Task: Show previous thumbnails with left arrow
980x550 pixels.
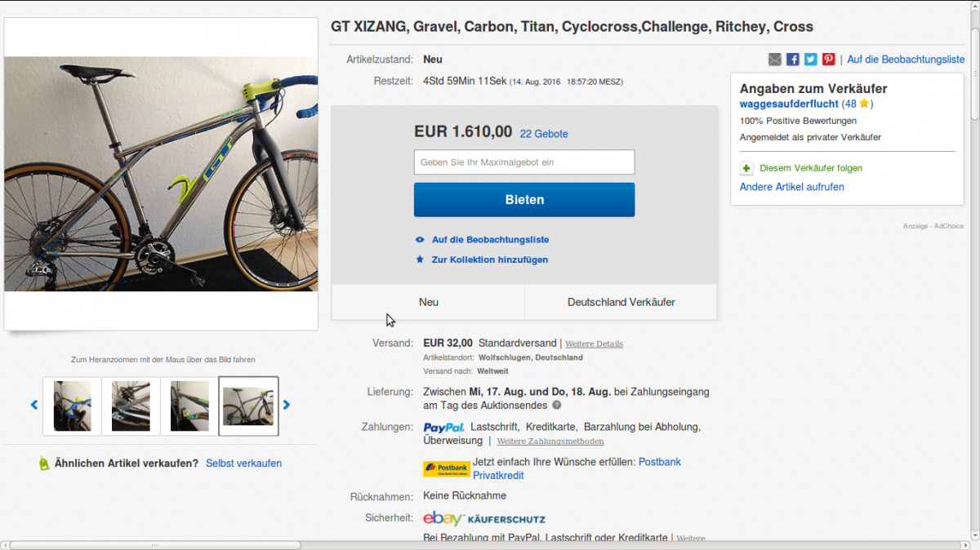Action: [x=34, y=405]
